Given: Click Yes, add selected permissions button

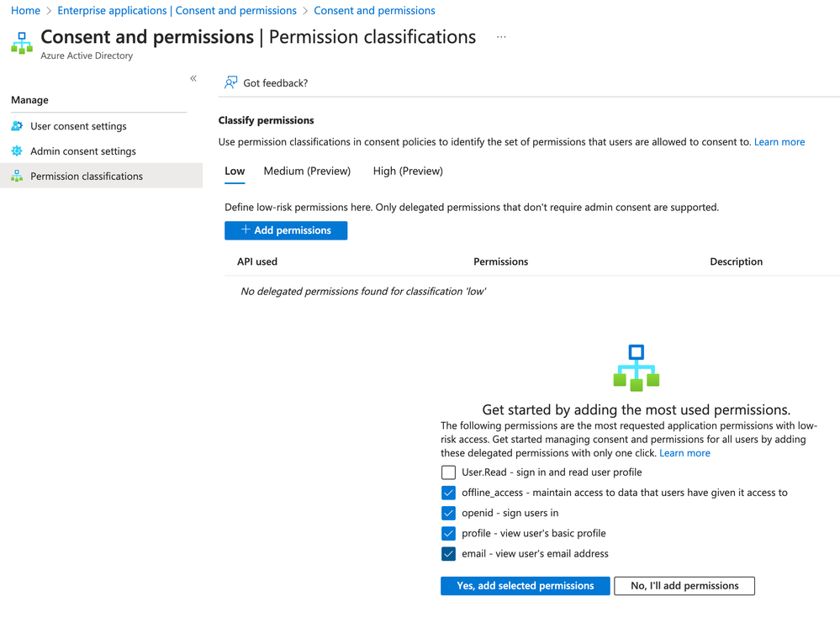Looking at the screenshot, I should pyautogui.click(x=525, y=586).
